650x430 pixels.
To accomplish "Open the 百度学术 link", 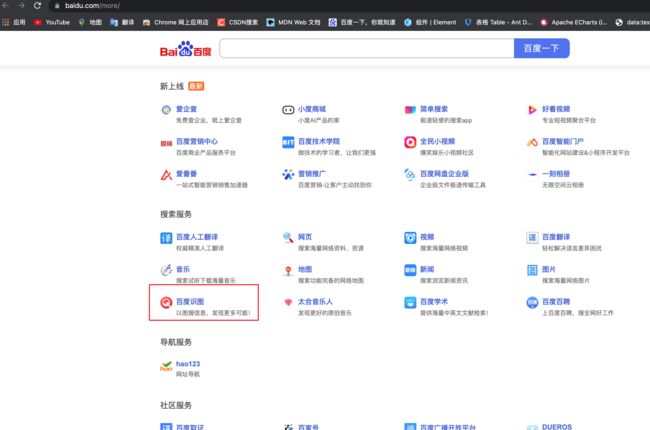I will (434, 301).
